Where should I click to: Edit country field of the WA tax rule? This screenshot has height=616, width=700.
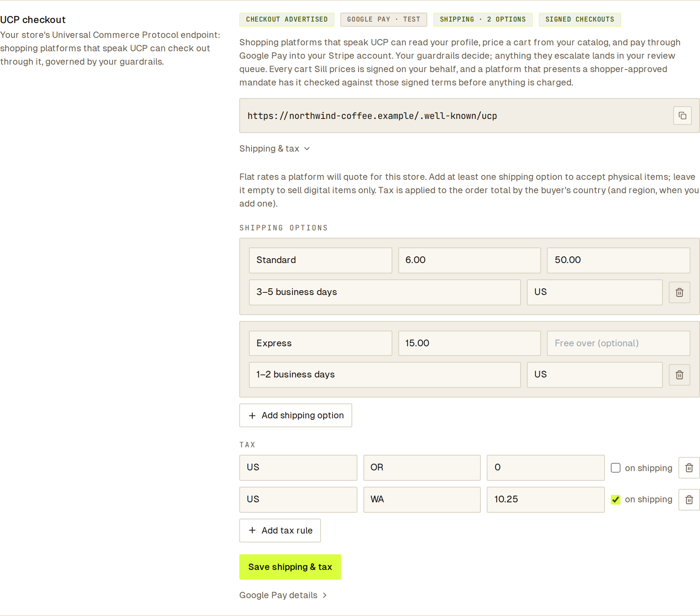tap(298, 499)
